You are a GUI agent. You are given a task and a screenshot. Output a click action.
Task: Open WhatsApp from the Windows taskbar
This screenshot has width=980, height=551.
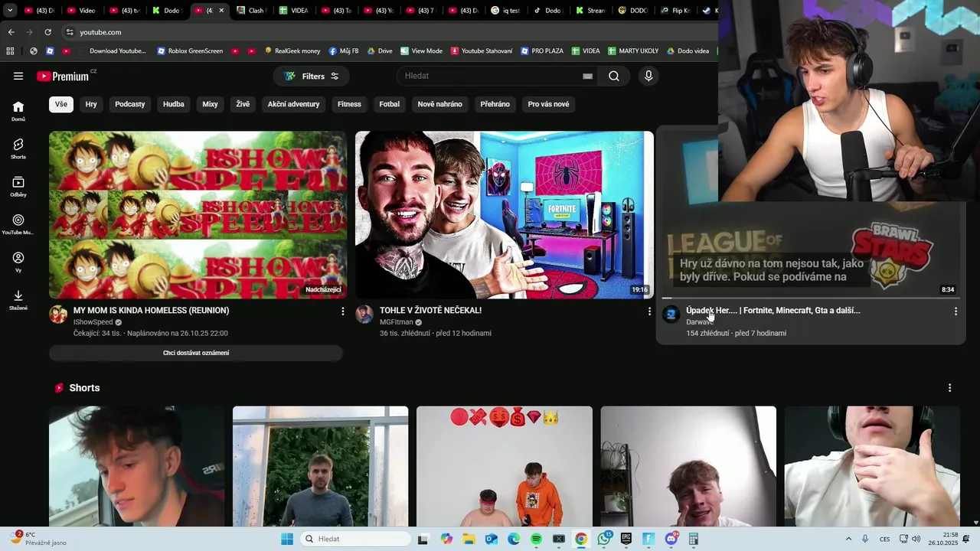(x=604, y=539)
